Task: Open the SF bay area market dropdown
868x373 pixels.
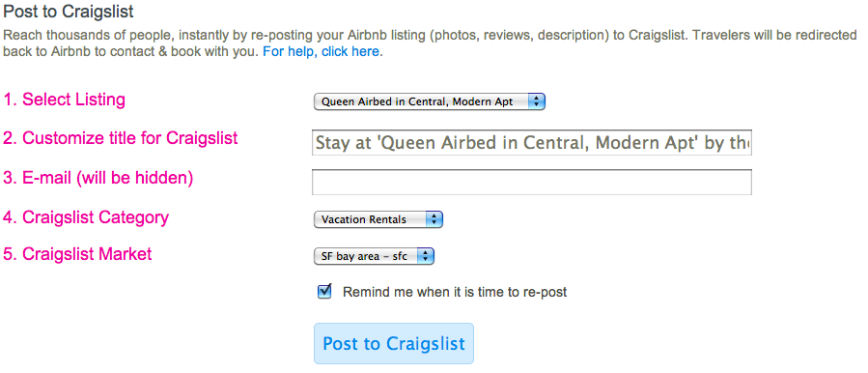Action: (x=374, y=257)
